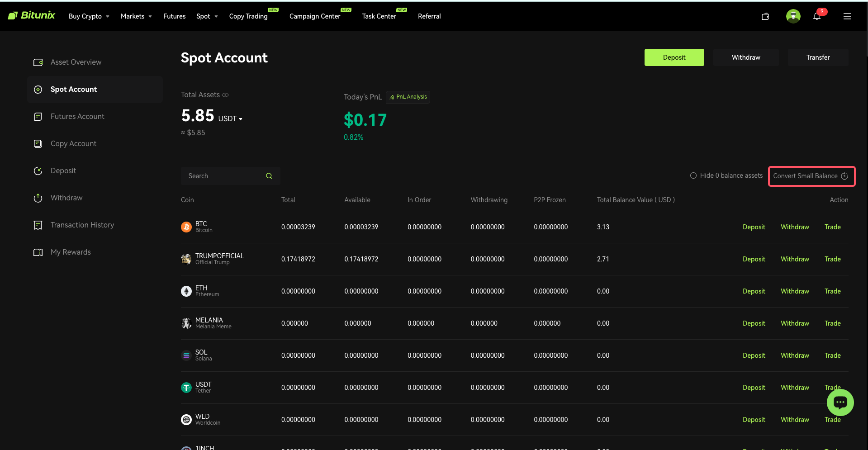Click the My Rewards sidebar icon
Image resolution: width=868 pixels, height=450 pixels.
38,252
